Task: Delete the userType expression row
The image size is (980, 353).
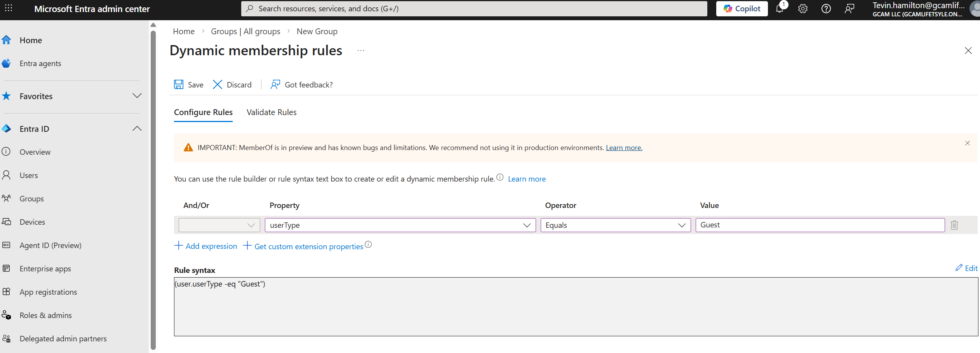Action: (954, 225)
